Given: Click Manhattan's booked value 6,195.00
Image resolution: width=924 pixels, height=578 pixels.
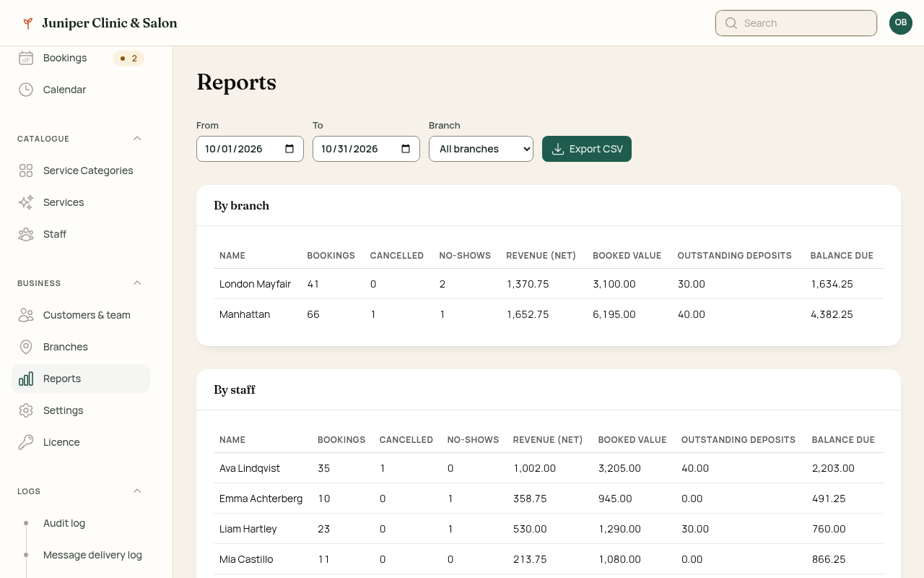Looking at the screenshot, I should (614, 314).
